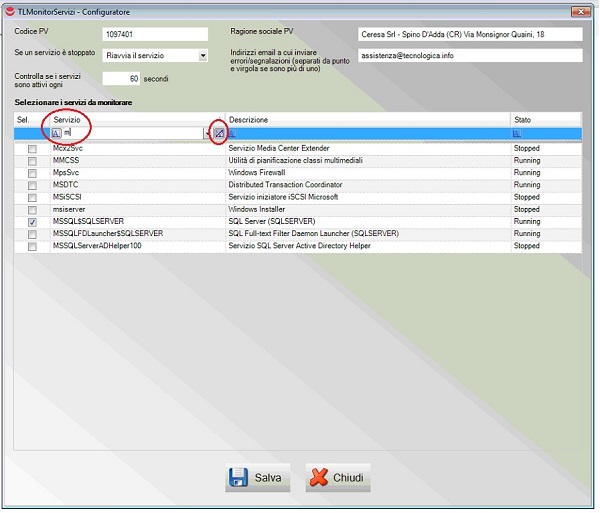The height and width of the screenshot is (513, 600).
Task: Click the seconds interval field showing 60
Action: point(122,78)
